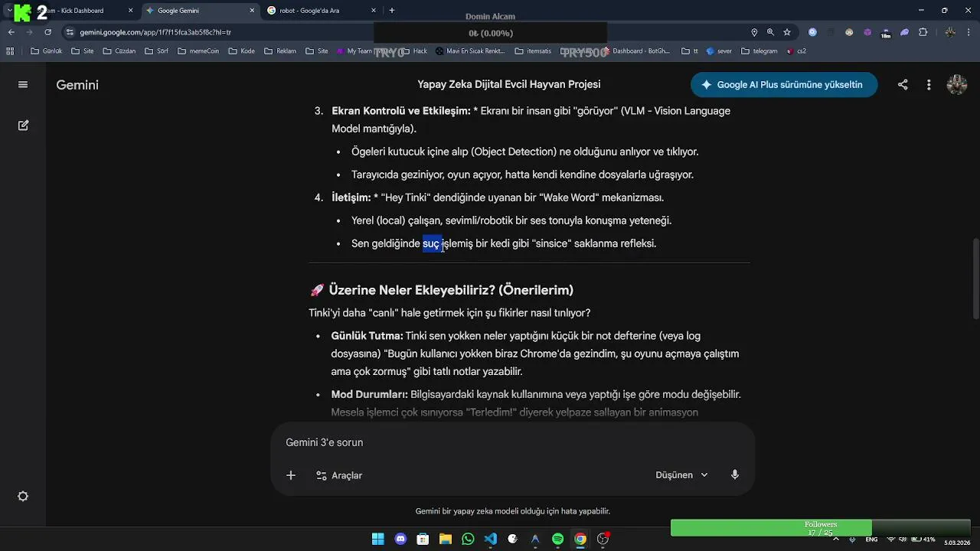This screenshot has width=980, height=551.
Task: Click the 'Mod Durumları:' bold text
Action: tap(369, 395)
